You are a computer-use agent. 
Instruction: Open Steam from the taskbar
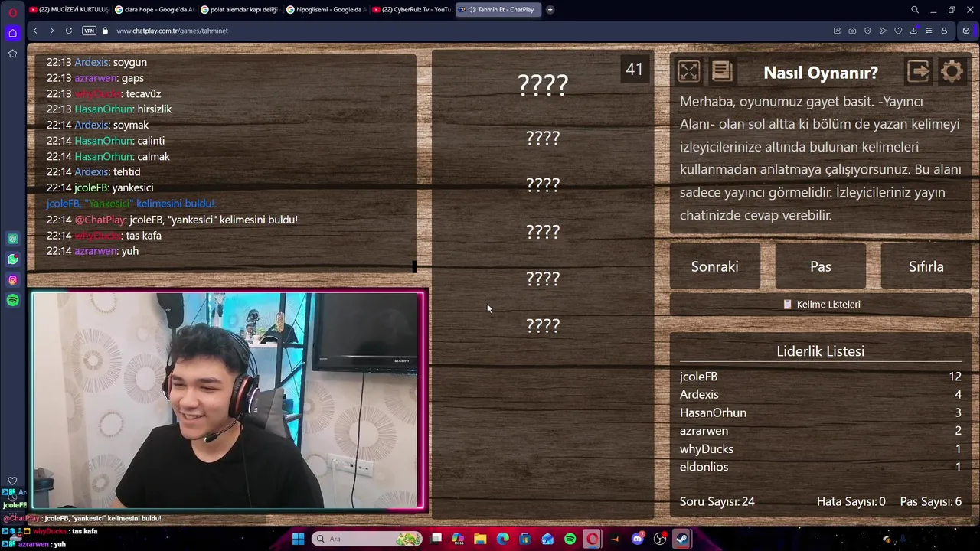click(x=681, y=539)
